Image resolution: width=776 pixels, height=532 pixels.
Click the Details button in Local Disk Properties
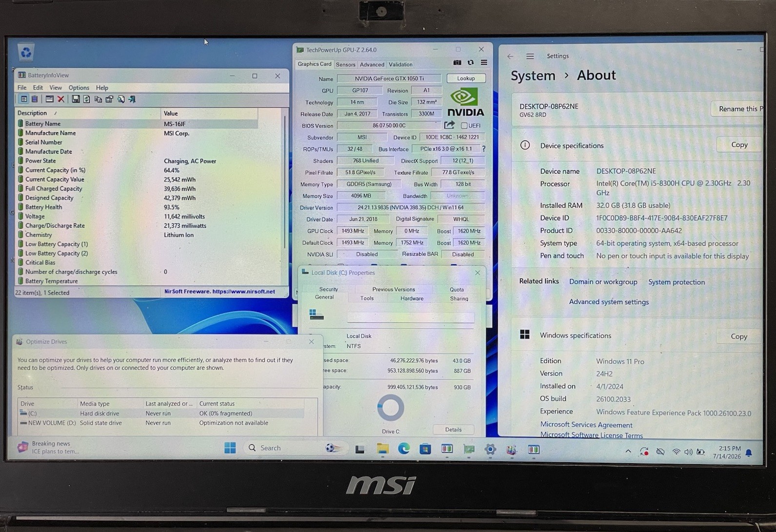coord(453,430)
